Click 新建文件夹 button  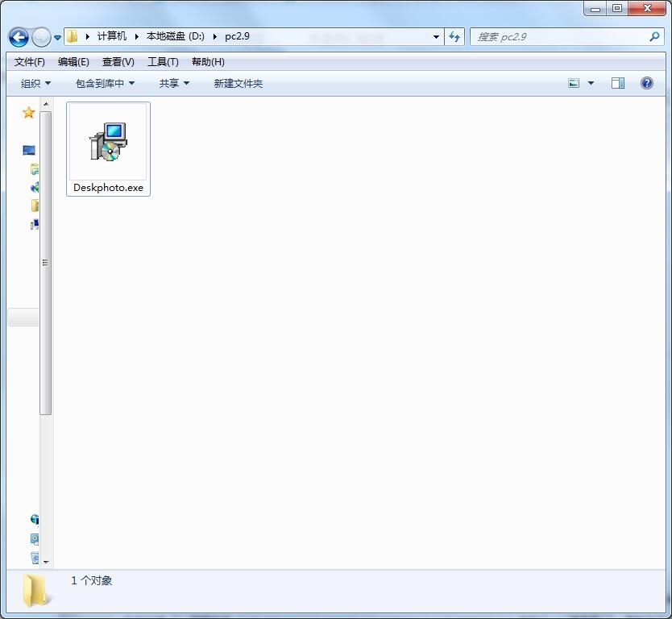tap(239, 83)
